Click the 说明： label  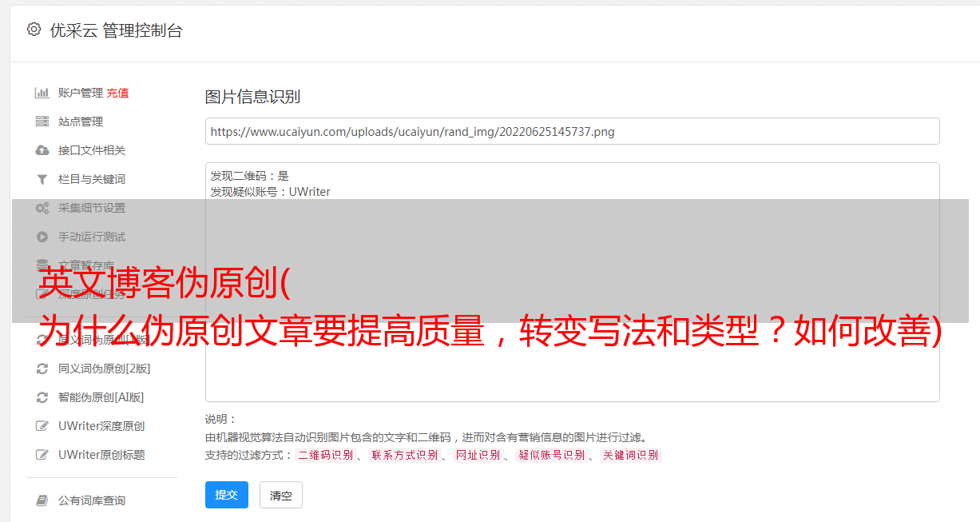click(x=221, y=420)
